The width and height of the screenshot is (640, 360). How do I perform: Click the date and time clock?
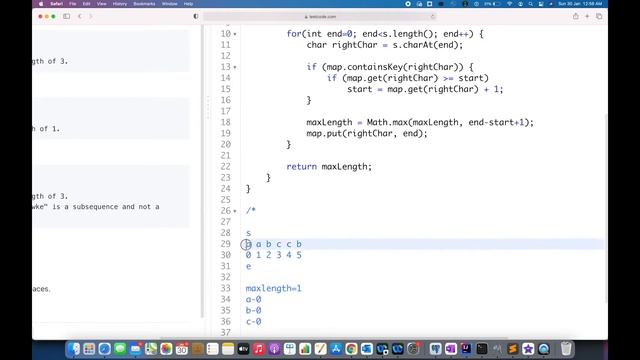coord(580,4)
